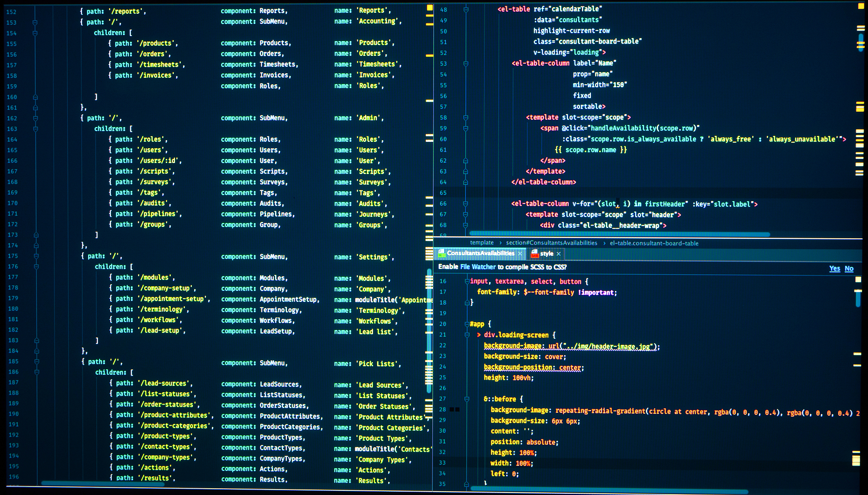Collapse the children block at line 163
Screen dimensions: 868x495
(x=36, y=129)
